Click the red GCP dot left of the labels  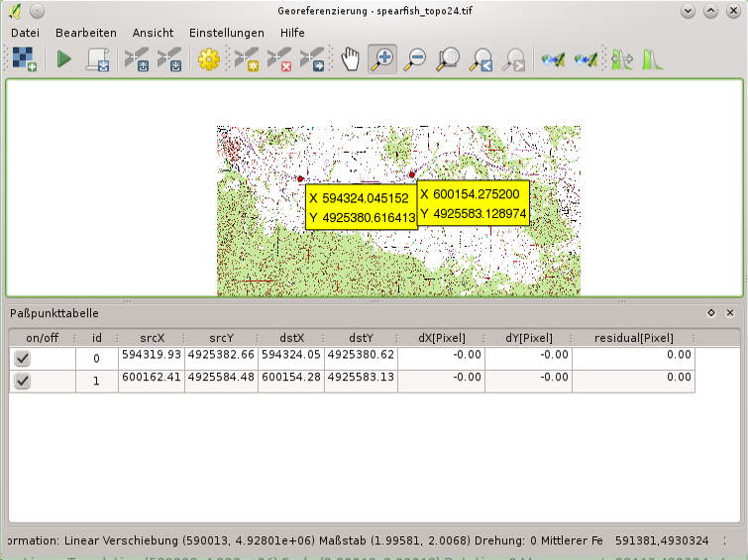[x=300, y=179]
